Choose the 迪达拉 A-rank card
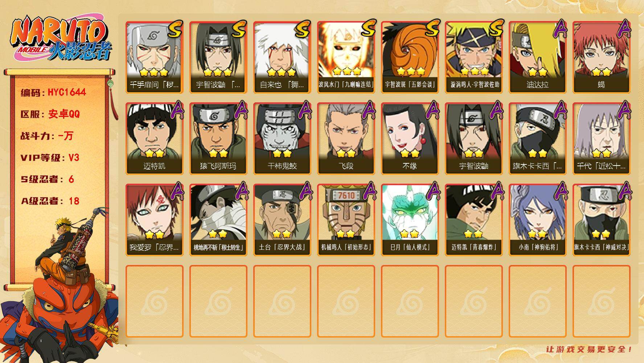 pyautogui.click(x=537, y=57)
